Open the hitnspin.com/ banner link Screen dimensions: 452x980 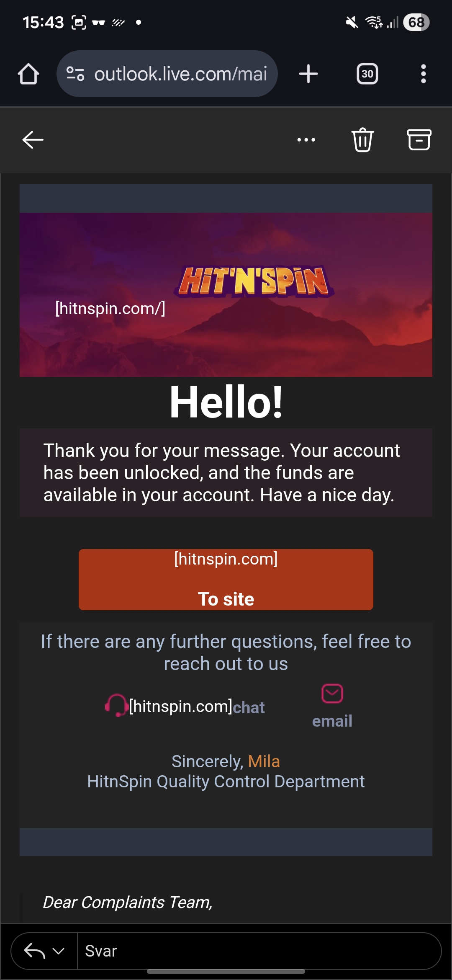(110, 309)
